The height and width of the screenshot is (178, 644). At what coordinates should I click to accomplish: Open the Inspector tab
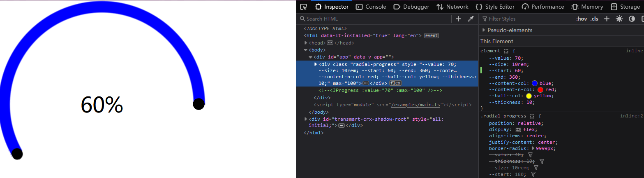tap(332, 7)
